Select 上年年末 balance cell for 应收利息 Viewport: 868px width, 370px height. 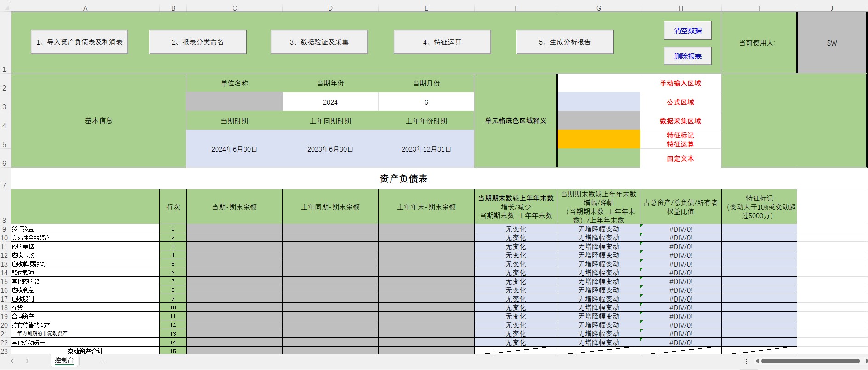pyautogui.click(x=426, y=290)
